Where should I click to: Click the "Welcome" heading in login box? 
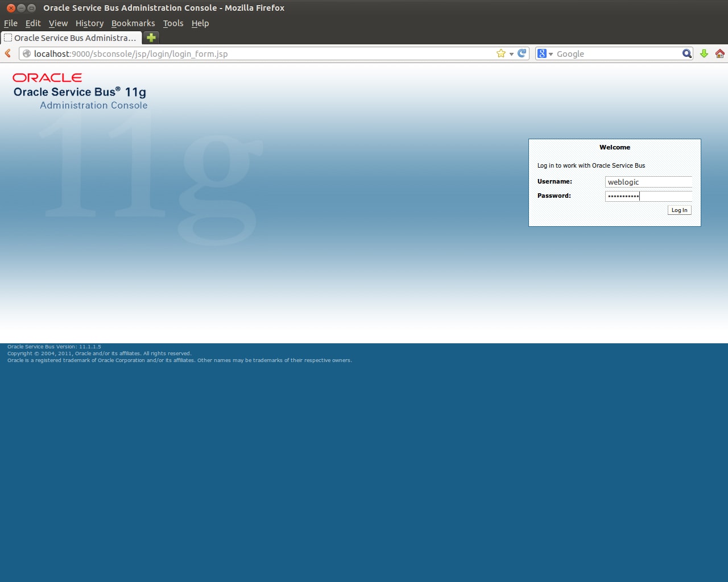[x=615, y=147]
